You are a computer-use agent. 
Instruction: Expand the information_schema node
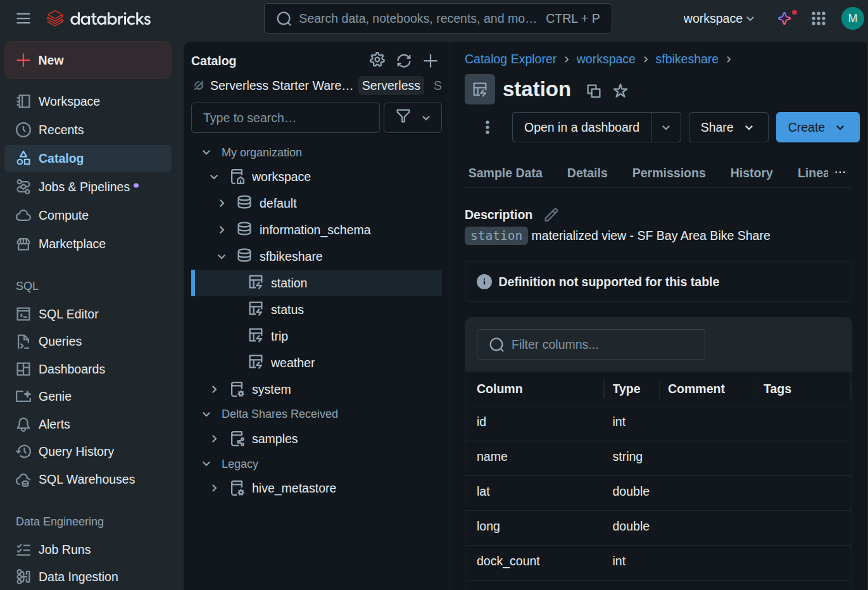tap(222, 230)
